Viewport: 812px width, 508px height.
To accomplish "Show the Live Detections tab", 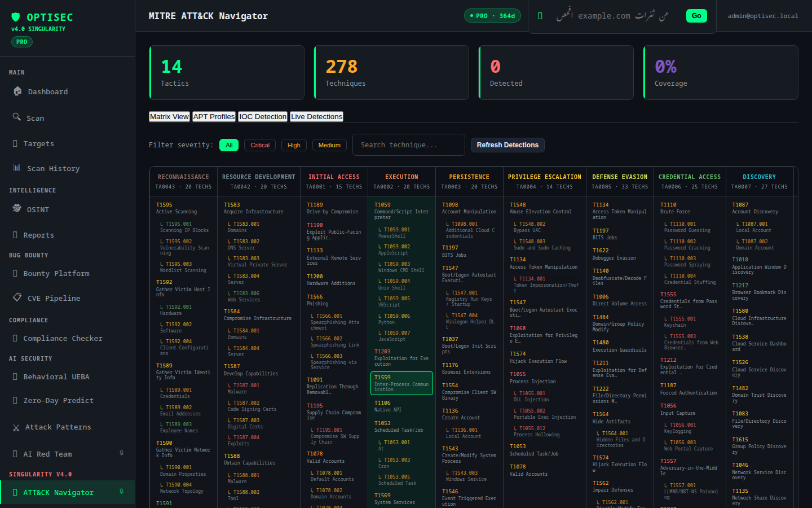I will [x=316, y=116].
